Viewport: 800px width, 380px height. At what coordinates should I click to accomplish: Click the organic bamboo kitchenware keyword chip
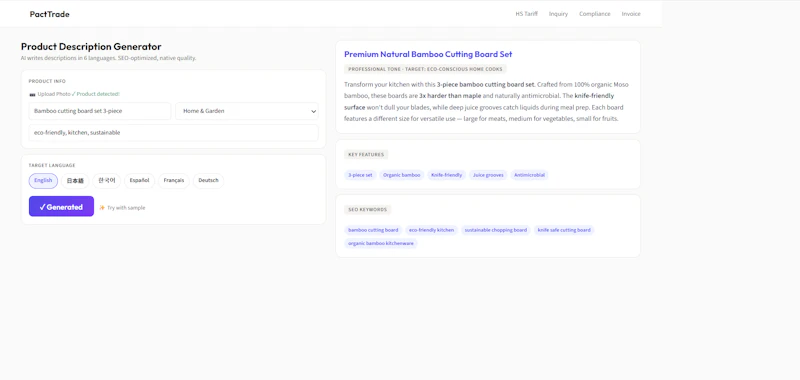tap(381, 243)
